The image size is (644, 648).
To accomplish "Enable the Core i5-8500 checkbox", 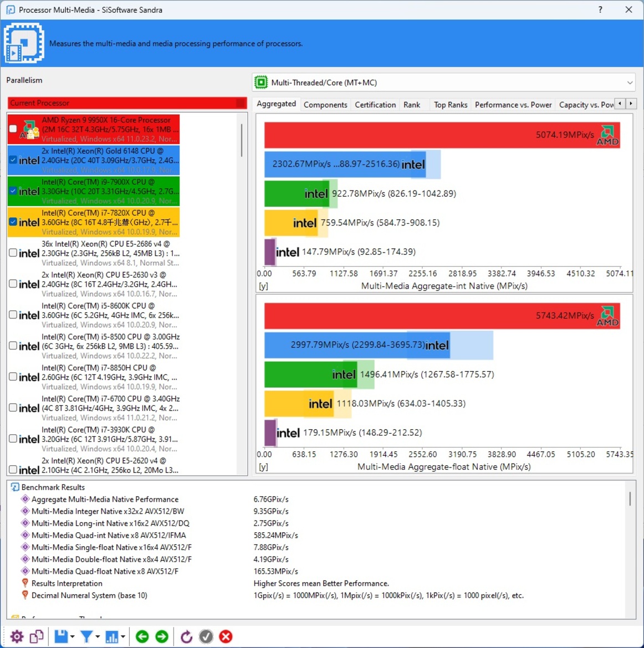I will click(x=13, y=346).
